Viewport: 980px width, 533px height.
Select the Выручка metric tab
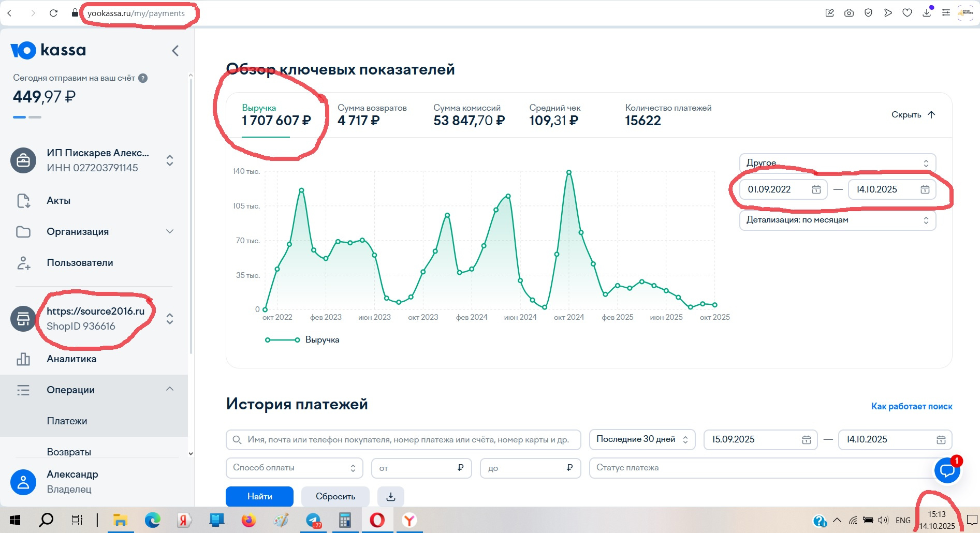coord(276,115)
